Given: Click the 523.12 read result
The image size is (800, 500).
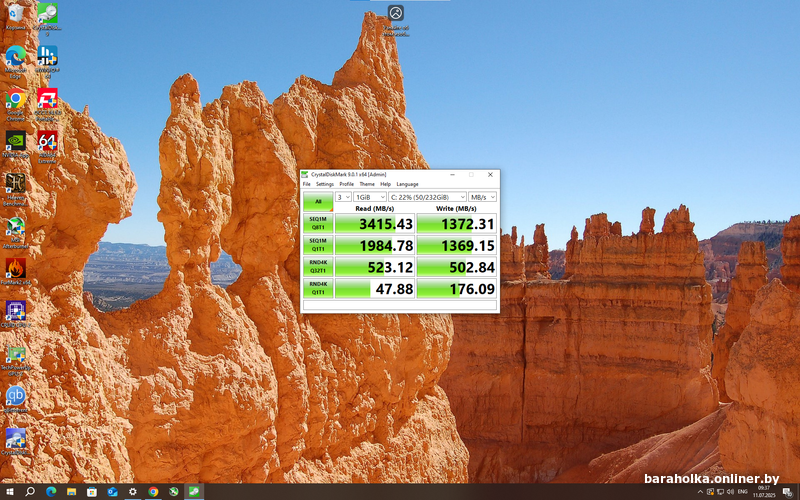Looking at the screenshot, I should coord(374,267).
